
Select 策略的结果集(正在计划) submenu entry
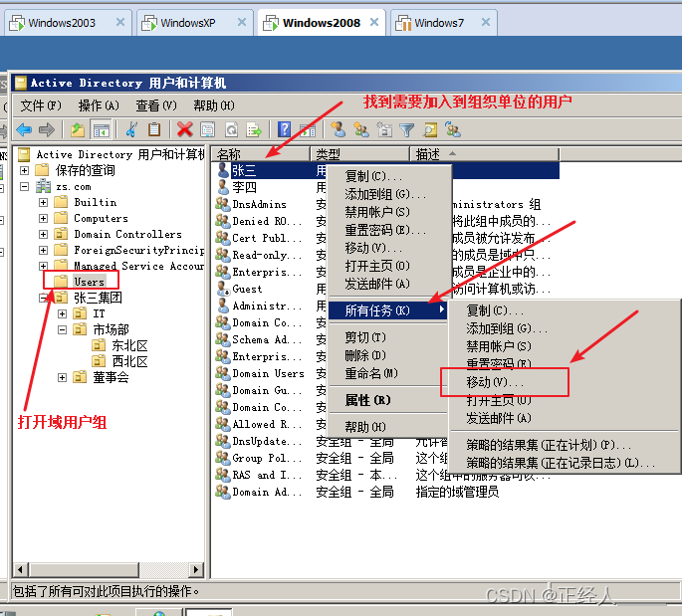[x=565, y=445]
